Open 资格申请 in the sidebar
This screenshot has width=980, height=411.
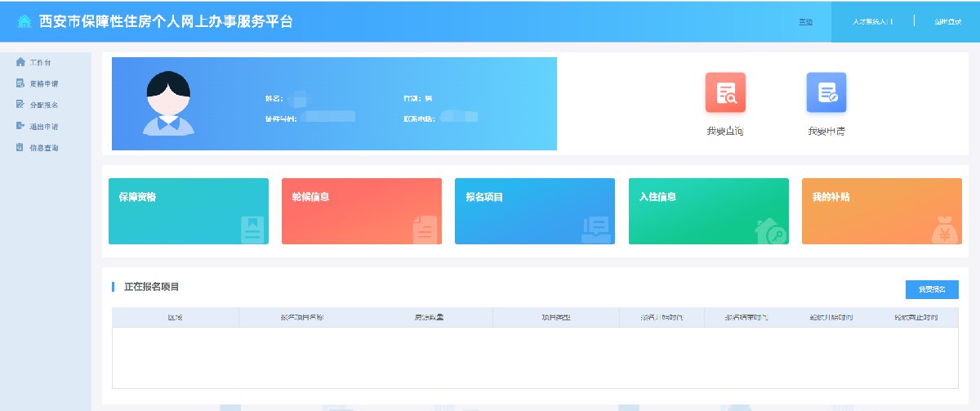tap(43, 83)
